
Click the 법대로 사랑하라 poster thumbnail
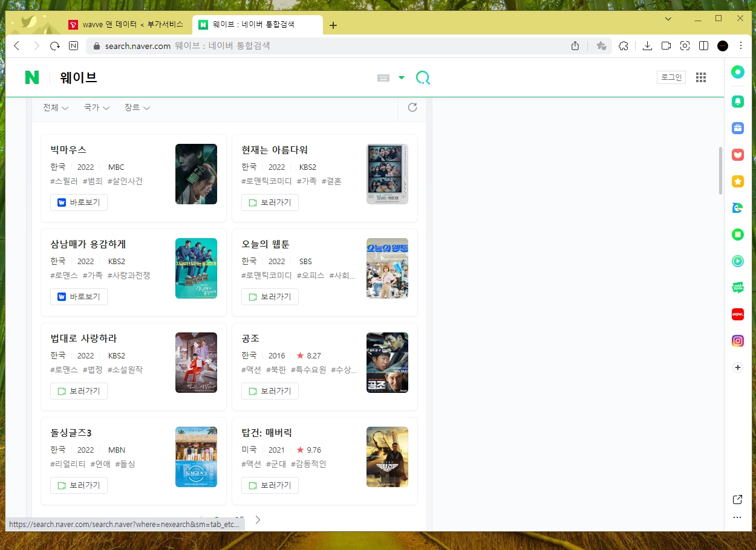pos(196,363)
